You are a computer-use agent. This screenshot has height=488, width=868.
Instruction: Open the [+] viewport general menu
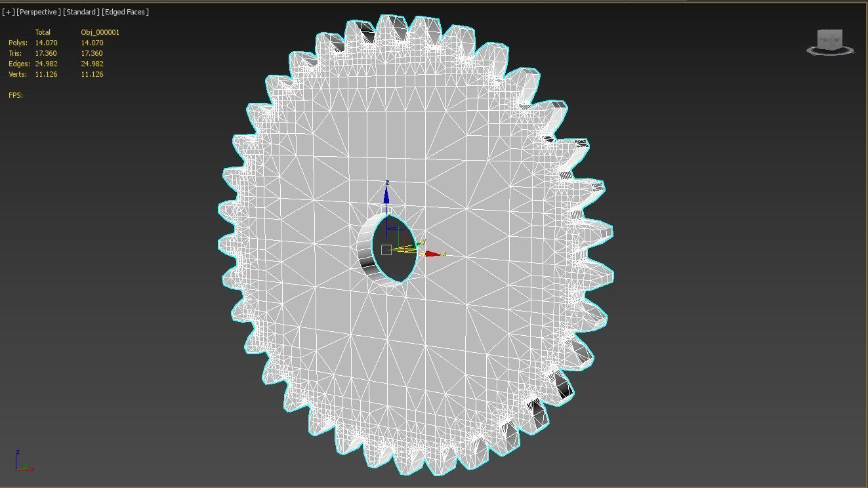click(8, 12)
